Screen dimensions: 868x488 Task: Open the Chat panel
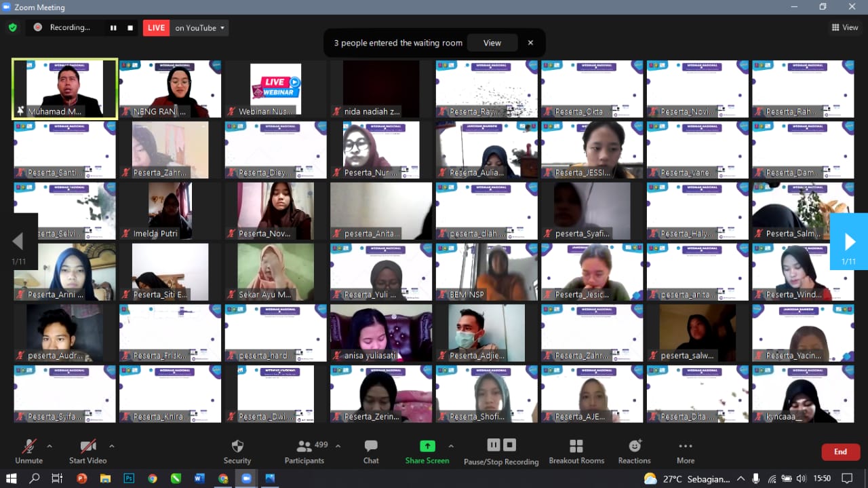pyautogui.click(x=371, y=451)
